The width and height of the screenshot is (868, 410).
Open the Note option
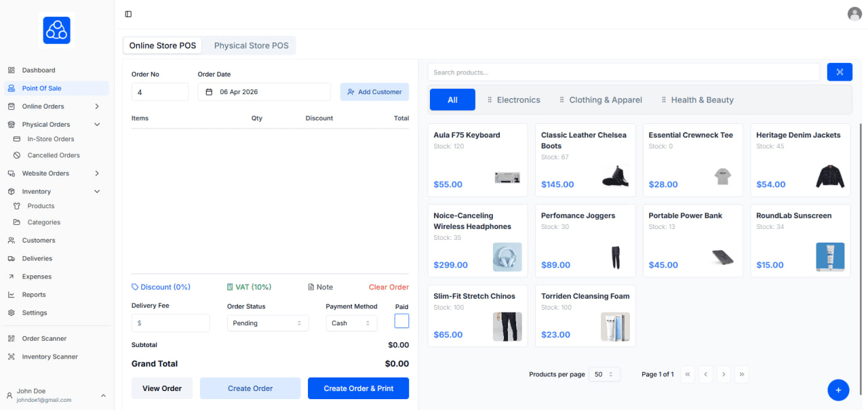point(320,287)
